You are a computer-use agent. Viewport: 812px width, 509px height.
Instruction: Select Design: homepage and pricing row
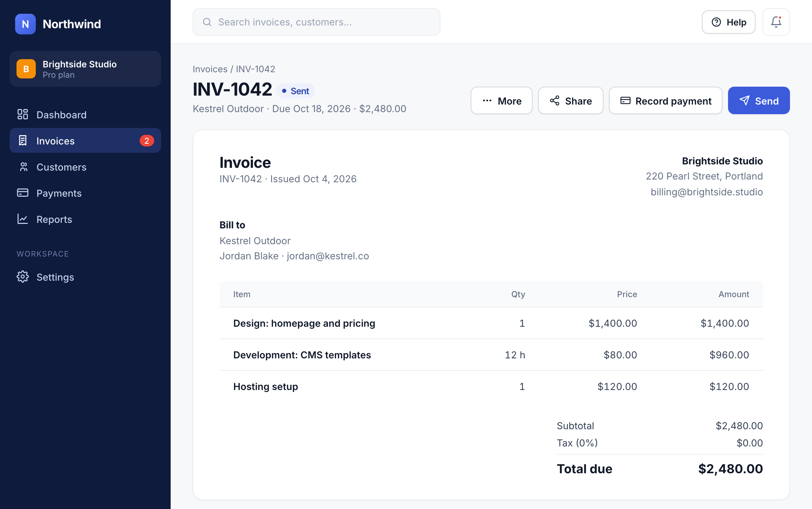click(491, 323)
